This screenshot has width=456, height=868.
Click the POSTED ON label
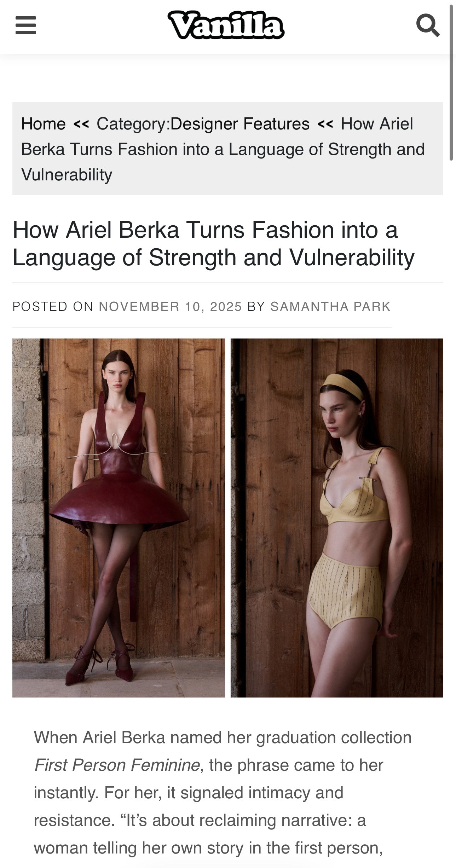53,306
